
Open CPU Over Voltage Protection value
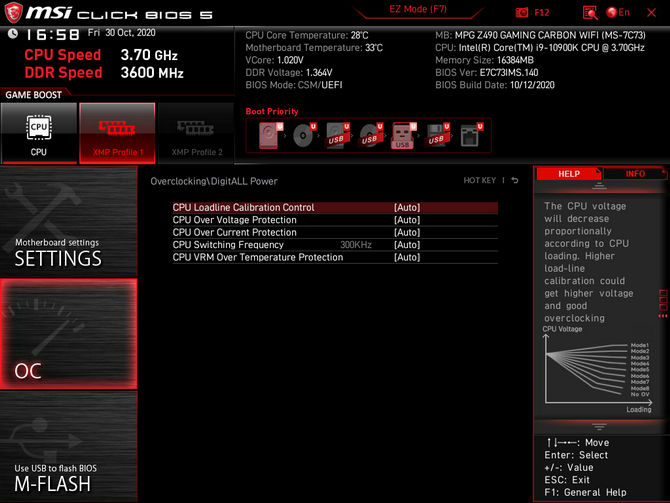(407, 220)
